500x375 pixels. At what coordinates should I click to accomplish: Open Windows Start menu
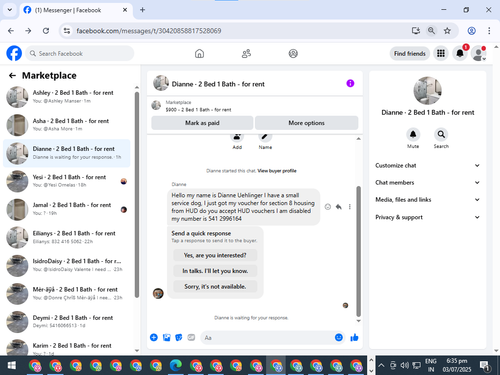(x=12, y=365)
